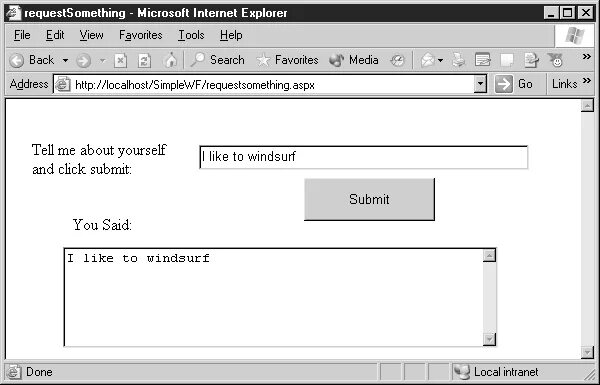The height and width of the screenshot is (385, 600).
Task: Click the address bar URL field
Action: pos(270,84)
